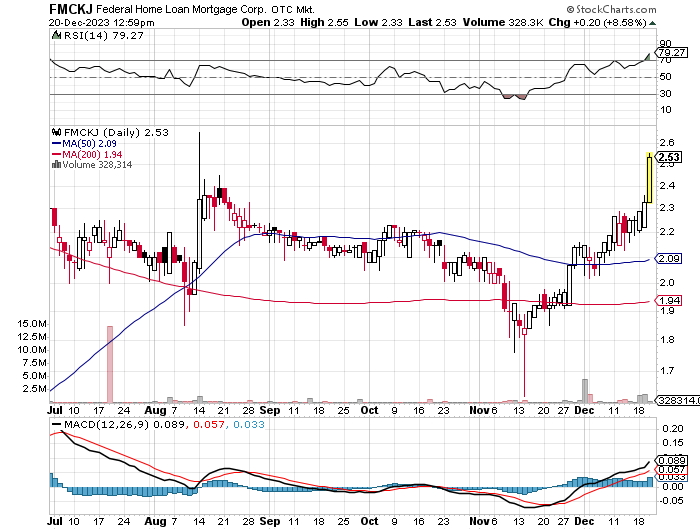Click the StockCharts.com copyright text
Viewport: 700px width, 530px height.
[x=611, y=9]
